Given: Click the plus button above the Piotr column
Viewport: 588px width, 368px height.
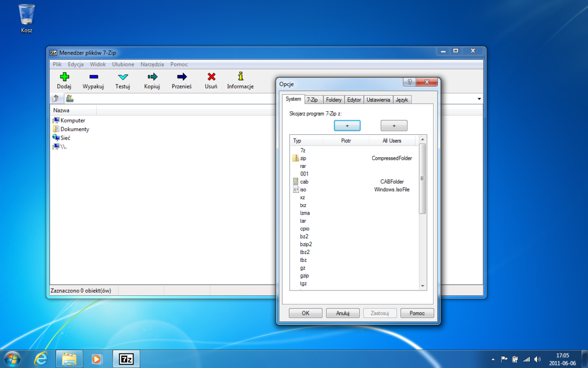Looking at the screenshot, I should pos(347,126).
